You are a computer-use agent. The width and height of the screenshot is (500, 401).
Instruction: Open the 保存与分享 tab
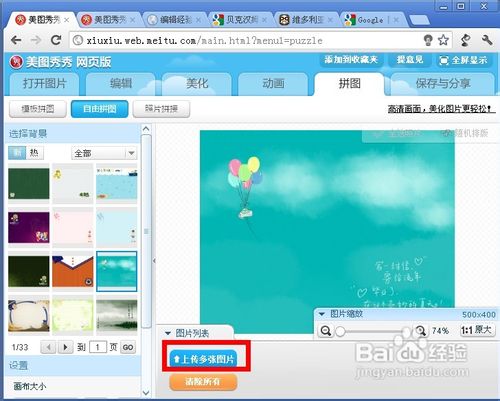coord(442,84)
